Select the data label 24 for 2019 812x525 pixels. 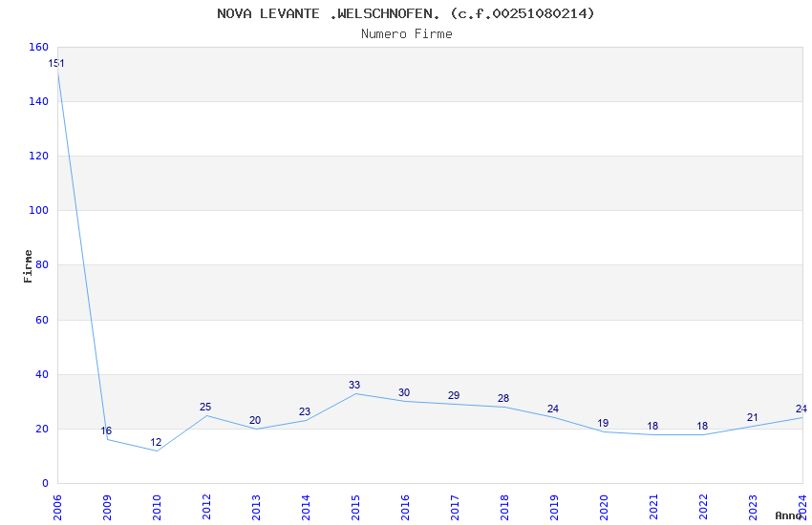(x=553, y=409)
